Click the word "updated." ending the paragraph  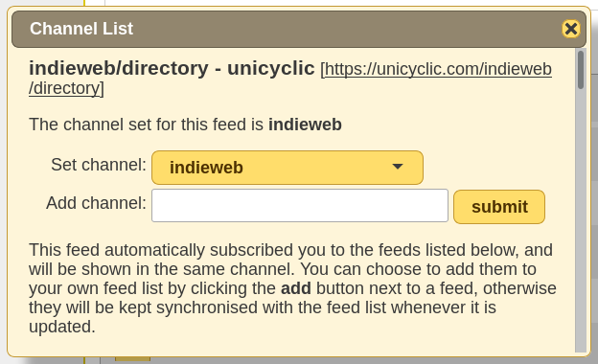pyautogui.click(x=61, y=327)
